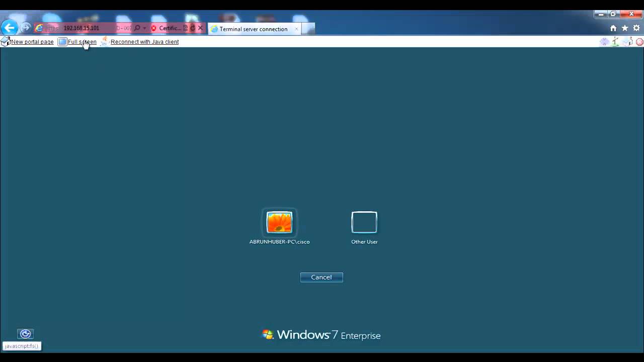644x362 pixels.
Task: Click the Full screen monitor icon
Action: click(62, 42)
